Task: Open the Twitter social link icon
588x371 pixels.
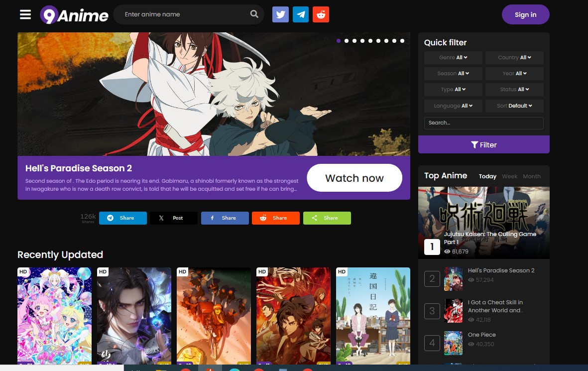Action: [x=280, y=14]
